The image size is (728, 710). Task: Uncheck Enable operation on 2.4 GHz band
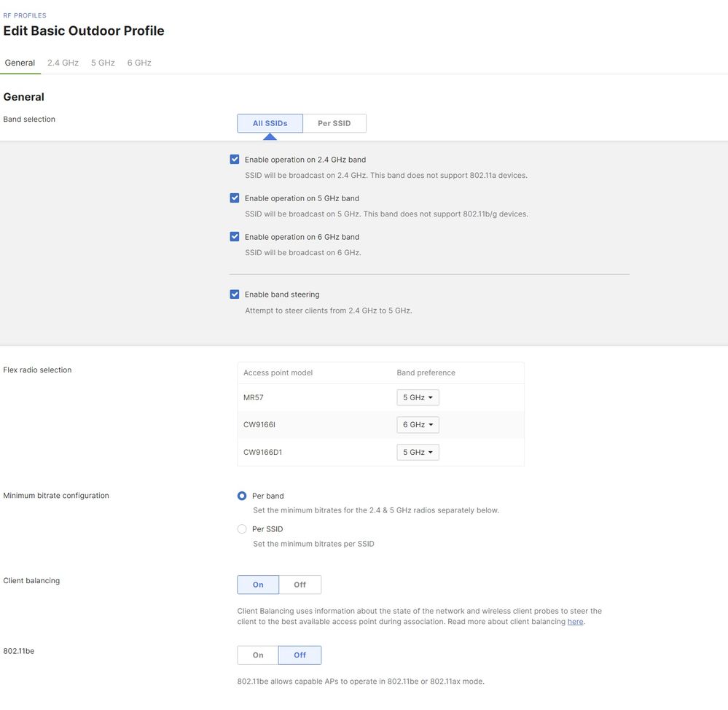(235, 160)
